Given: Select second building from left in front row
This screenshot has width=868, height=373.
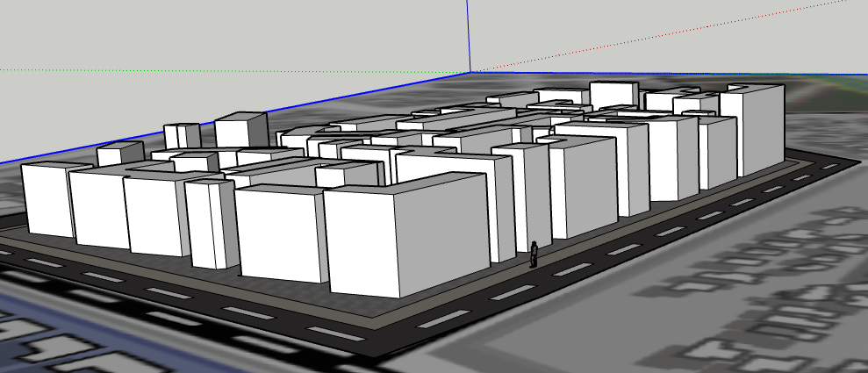Looking at the screenshot, I should 98,211.
